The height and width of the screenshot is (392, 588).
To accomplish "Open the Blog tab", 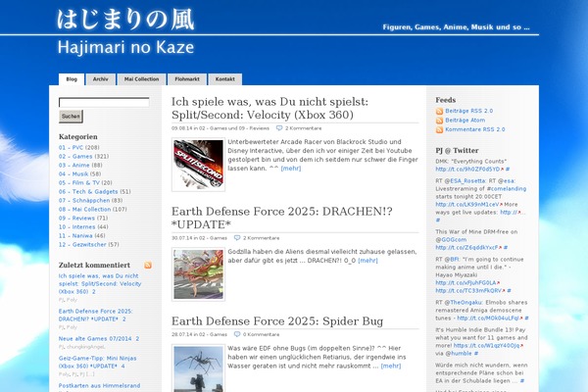I will [72, 79].
